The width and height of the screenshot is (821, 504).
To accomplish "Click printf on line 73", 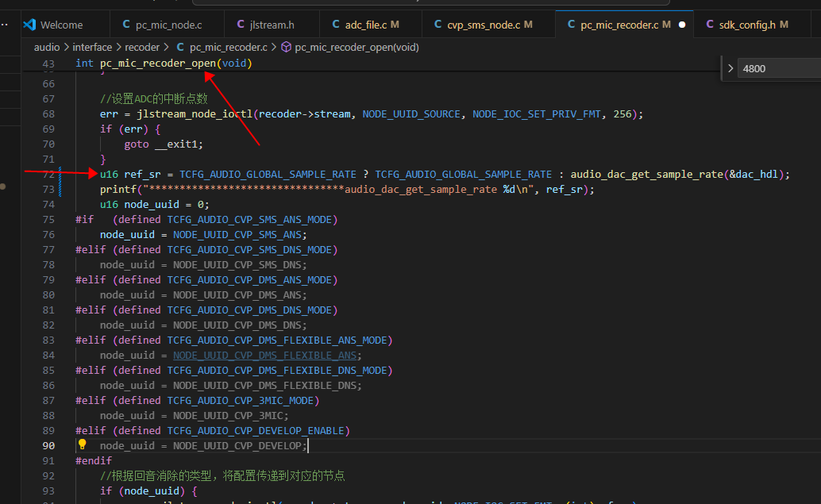I will tap(118, 190).
